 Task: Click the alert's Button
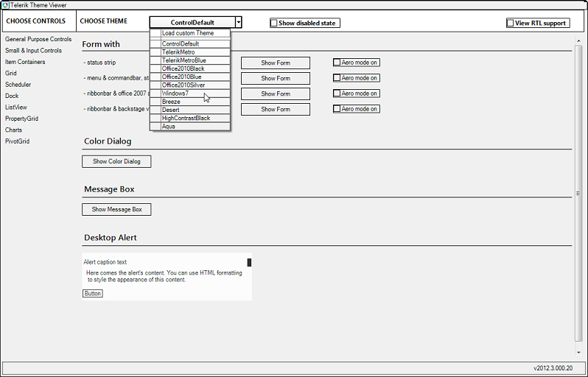tap(93, 294)
